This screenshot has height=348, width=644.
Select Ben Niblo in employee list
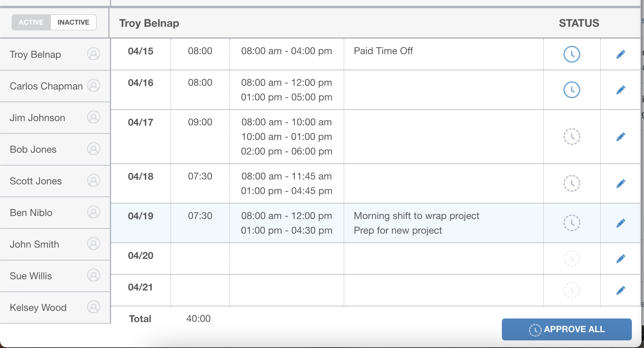point(55,213)
